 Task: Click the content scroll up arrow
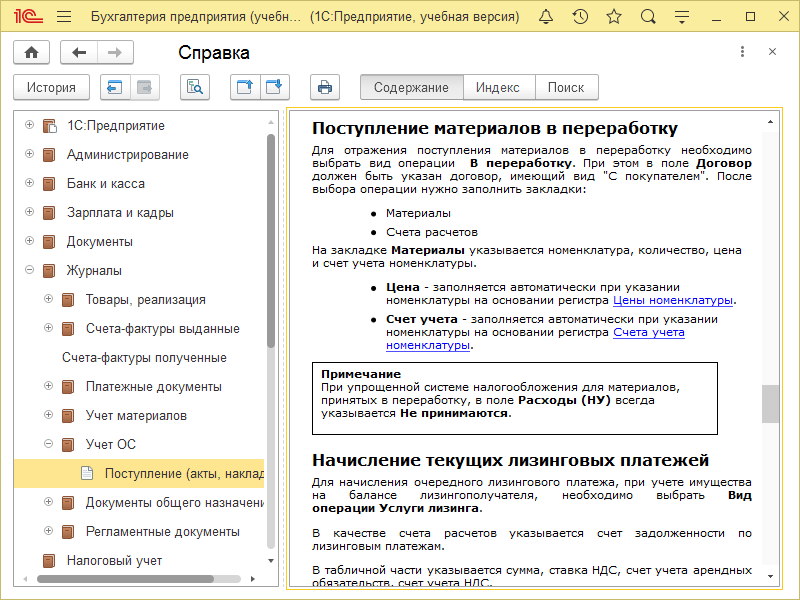(x=770, y=122)
